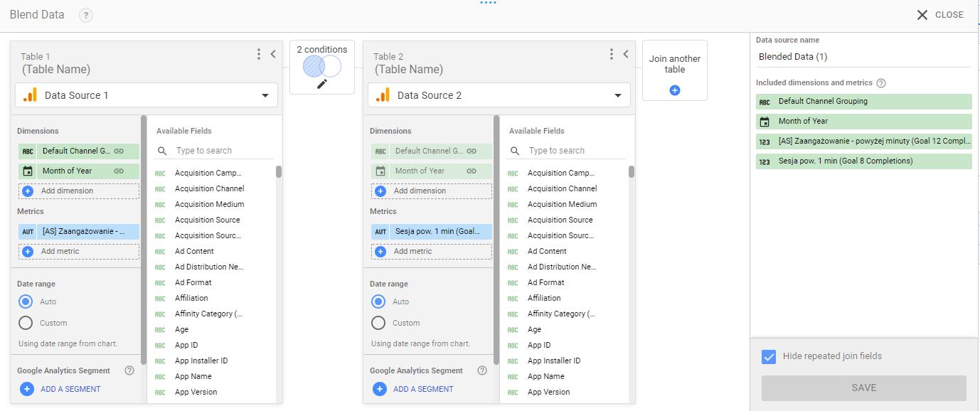Add a segment in Table 2
Viewport: 980px width, 411px height.
413,389
